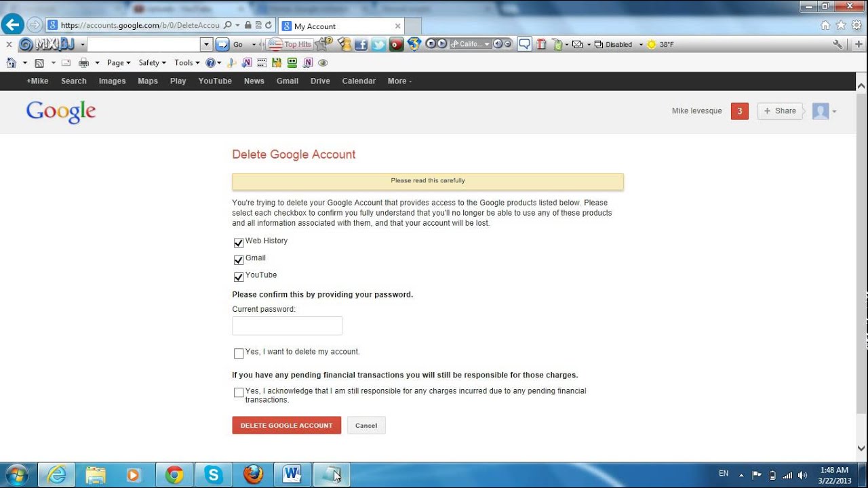This screenshot has height=488, width=868.
Task: Select the My Account browser tab
Action: [342, 26]
